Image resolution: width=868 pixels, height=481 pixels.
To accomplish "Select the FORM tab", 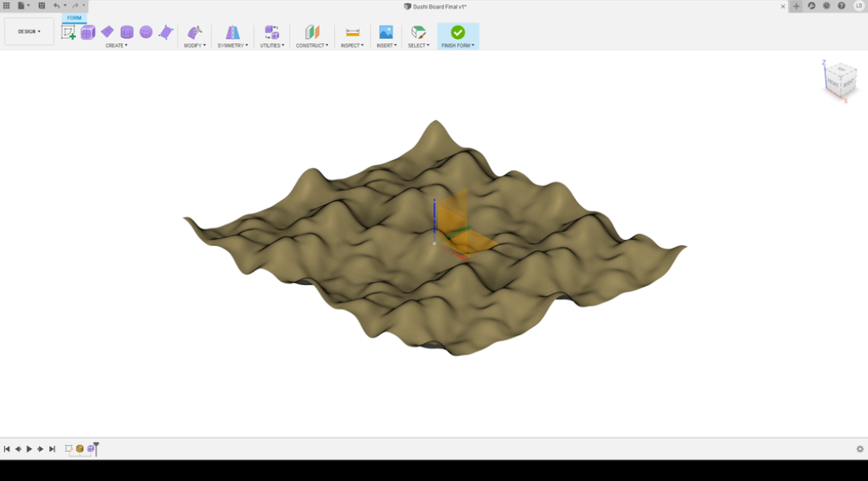I will tap(74, 18).
